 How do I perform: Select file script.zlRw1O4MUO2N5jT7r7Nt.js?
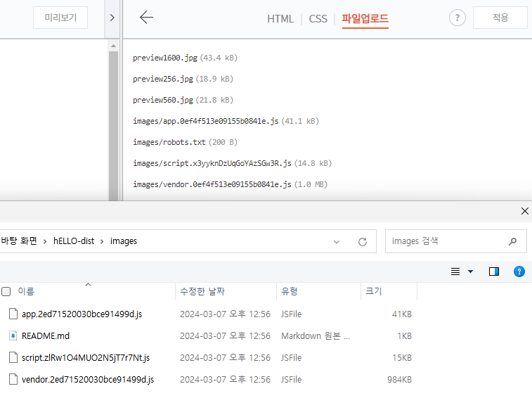86,357
